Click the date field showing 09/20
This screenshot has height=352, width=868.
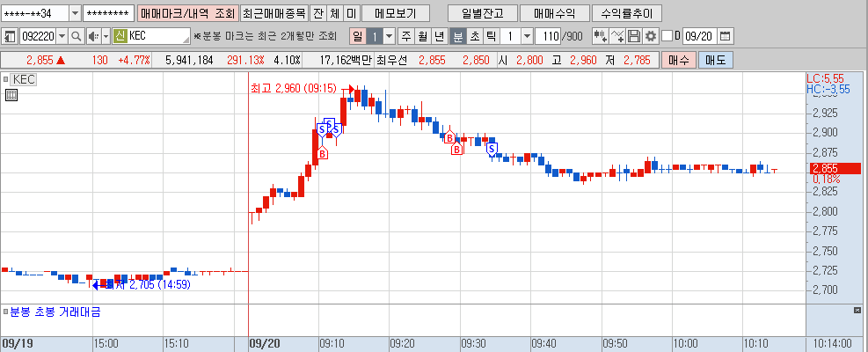699,37
